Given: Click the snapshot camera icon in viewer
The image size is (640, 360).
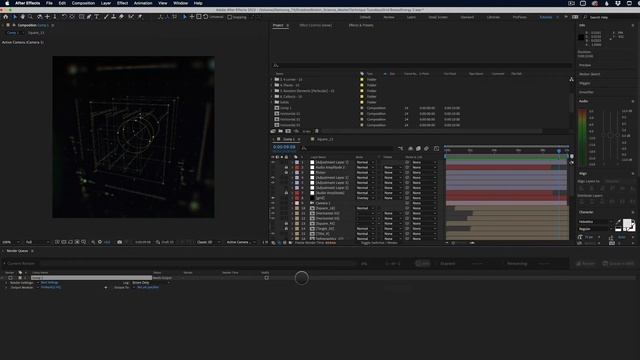Looking at the screenshot, I should (120, 242).
